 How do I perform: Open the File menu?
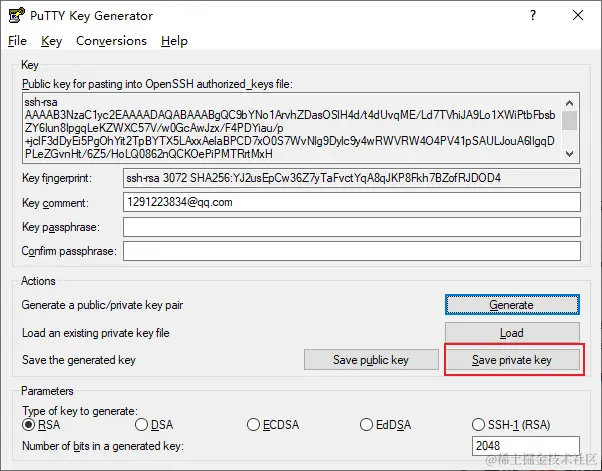tap(17, 41)
